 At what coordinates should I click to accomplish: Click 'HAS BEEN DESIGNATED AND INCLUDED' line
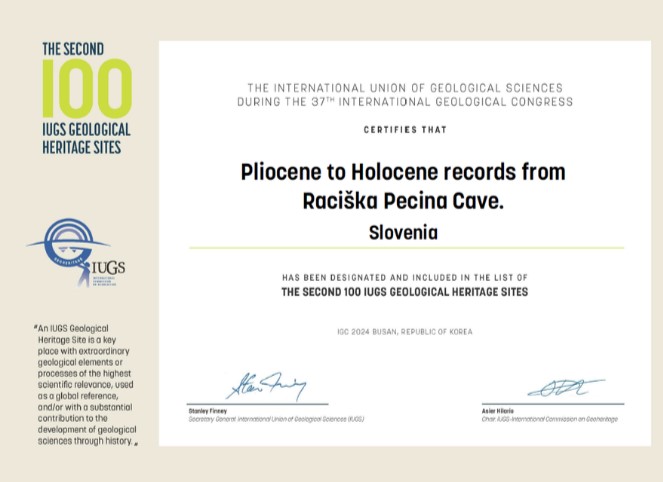coord(405,278)
